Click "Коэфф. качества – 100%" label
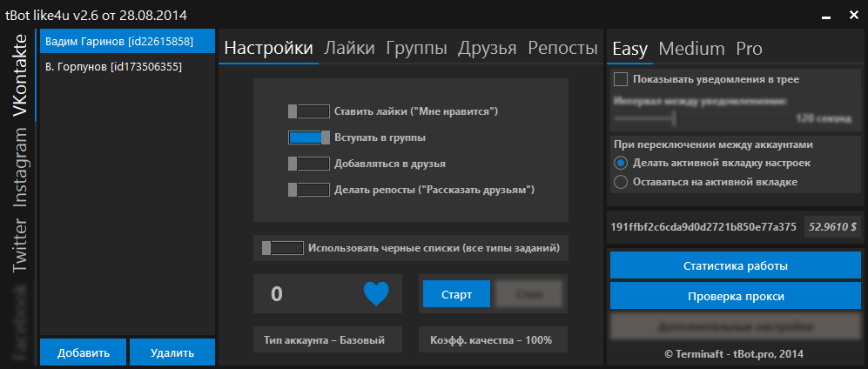 tap(491, 340)
